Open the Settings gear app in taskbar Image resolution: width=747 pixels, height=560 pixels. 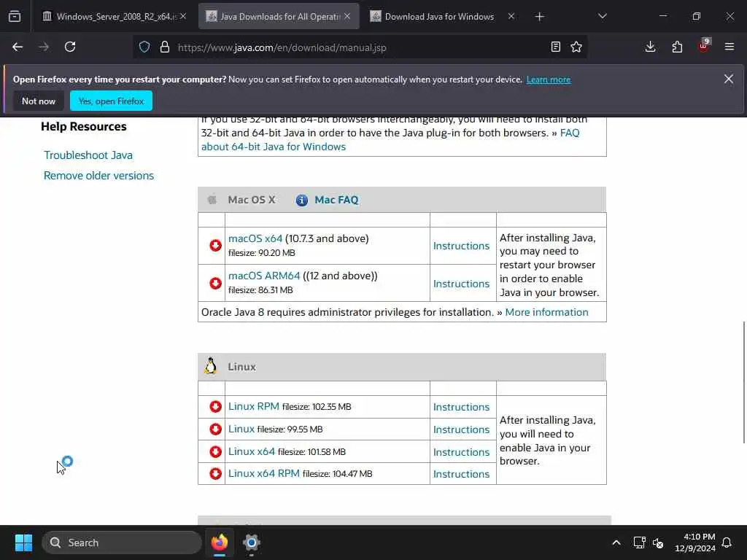252,542
